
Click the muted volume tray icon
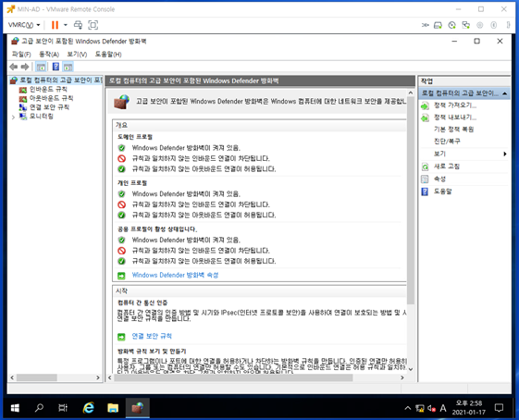click(431, 408)
